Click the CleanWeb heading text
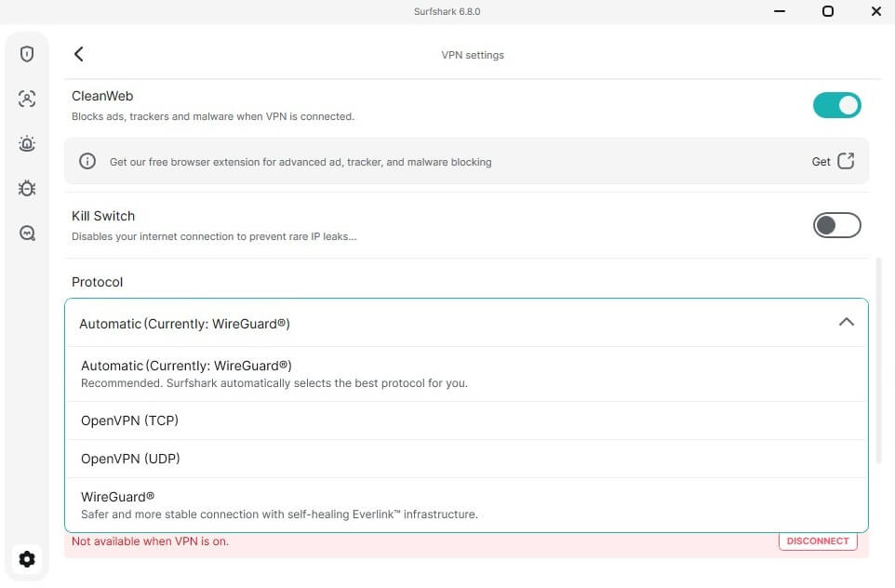The image size is (895, 588). pos(102,96)
